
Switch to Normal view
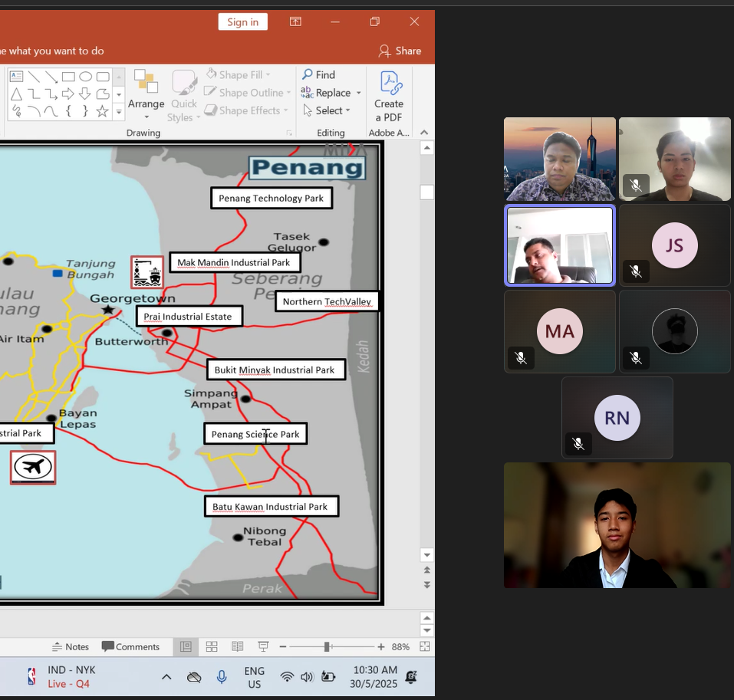[186, 646]
